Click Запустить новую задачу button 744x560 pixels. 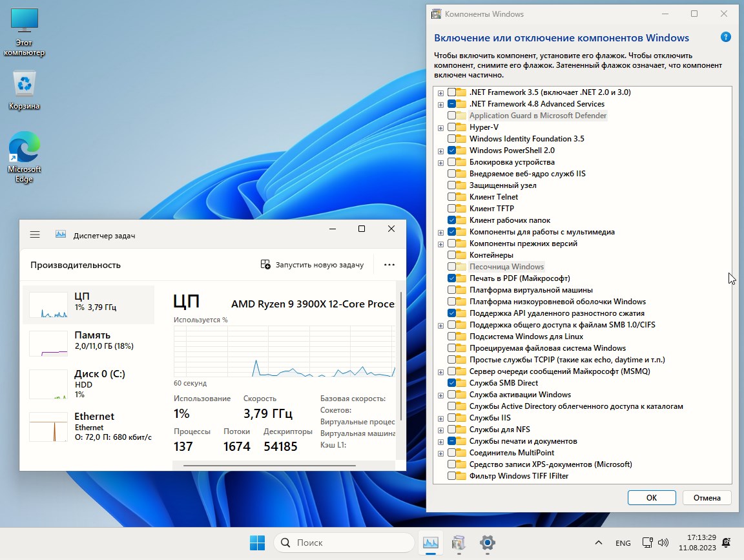[312, 264]
